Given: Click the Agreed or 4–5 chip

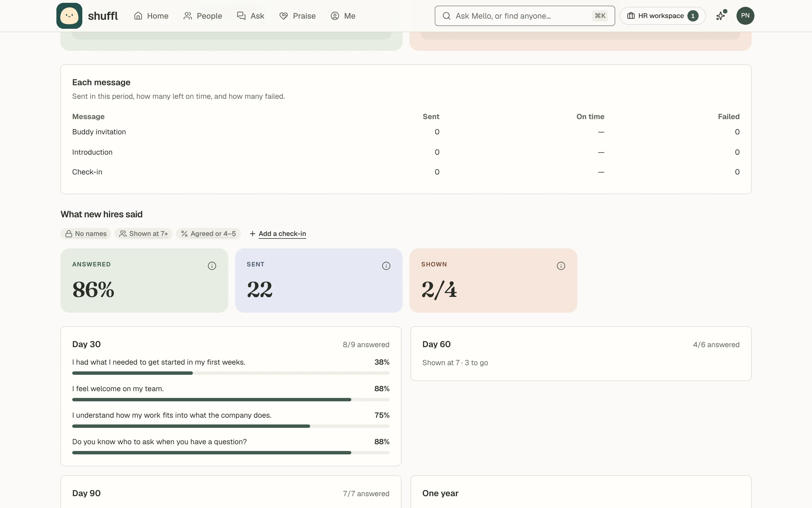Looking at the screenshot, I should coord(208,233).
